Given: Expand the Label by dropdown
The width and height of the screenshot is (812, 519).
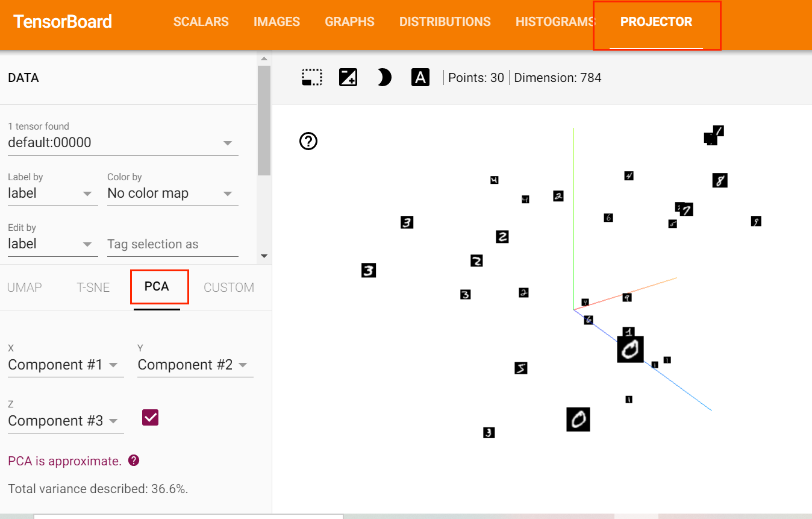Looking at the screenshot, I should coord(52,193).
